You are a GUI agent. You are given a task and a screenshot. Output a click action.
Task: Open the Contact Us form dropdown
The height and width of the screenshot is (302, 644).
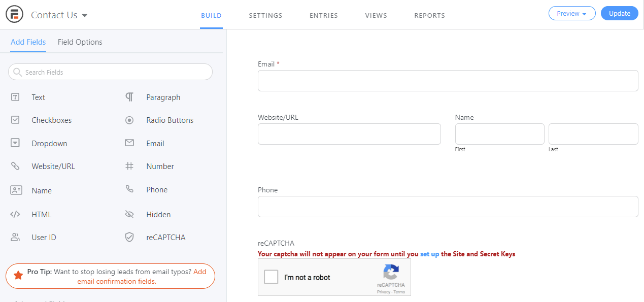[59, 15]
